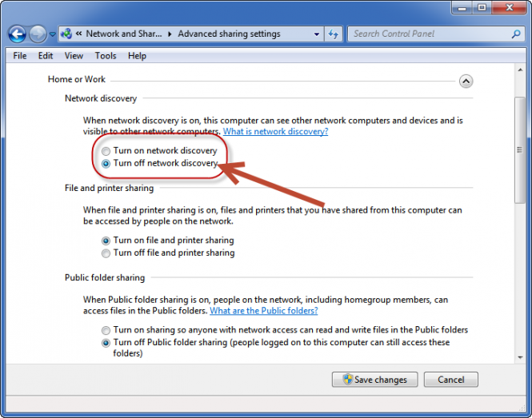
Task: Click the Save changes button
Action: 374,380
